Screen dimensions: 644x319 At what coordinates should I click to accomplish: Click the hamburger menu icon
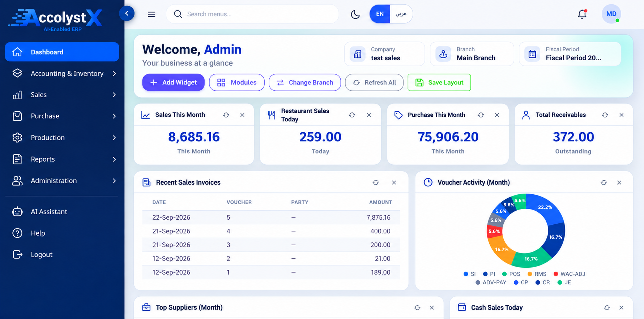pyautogui.click(x=152, y=14)
